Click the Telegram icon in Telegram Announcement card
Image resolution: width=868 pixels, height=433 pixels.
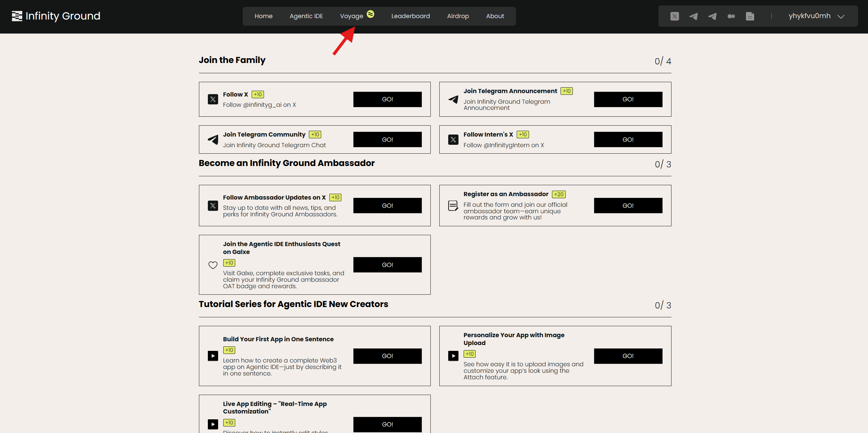[x=453, y=99]
